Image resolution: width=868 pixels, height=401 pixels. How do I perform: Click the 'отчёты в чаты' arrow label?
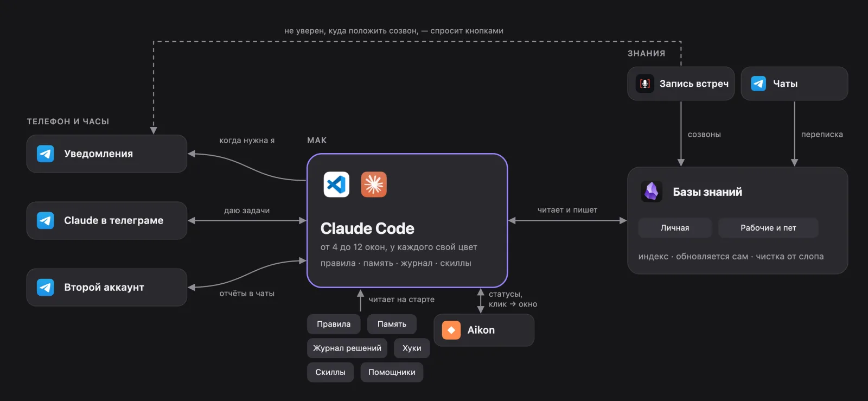click(247, 294)
